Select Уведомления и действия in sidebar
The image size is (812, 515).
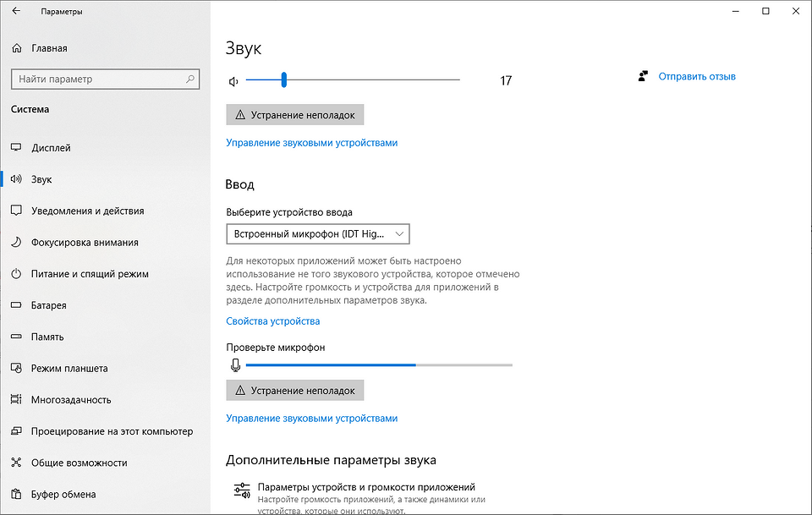pyautogui.click(x=87, y=211)
